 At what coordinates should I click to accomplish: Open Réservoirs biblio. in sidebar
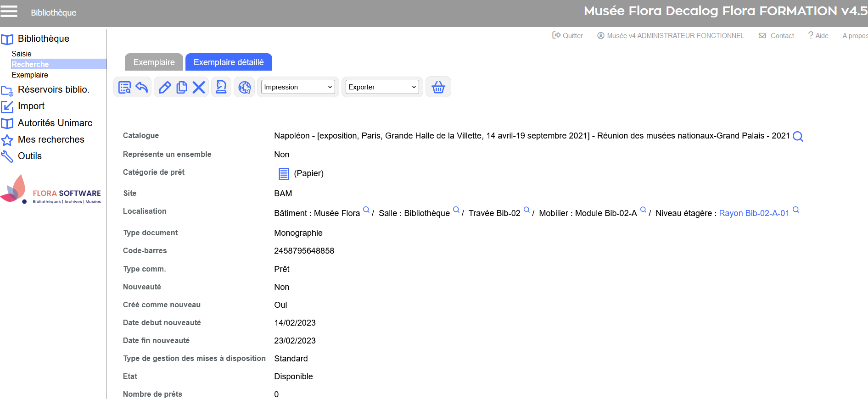(53, 89)
